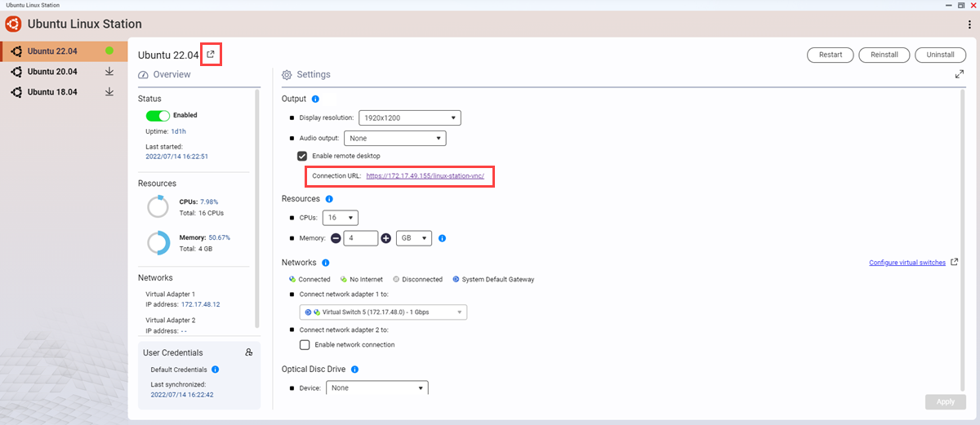
Task: Click the minus icon to decrease memory
Action: click(336, 239)
